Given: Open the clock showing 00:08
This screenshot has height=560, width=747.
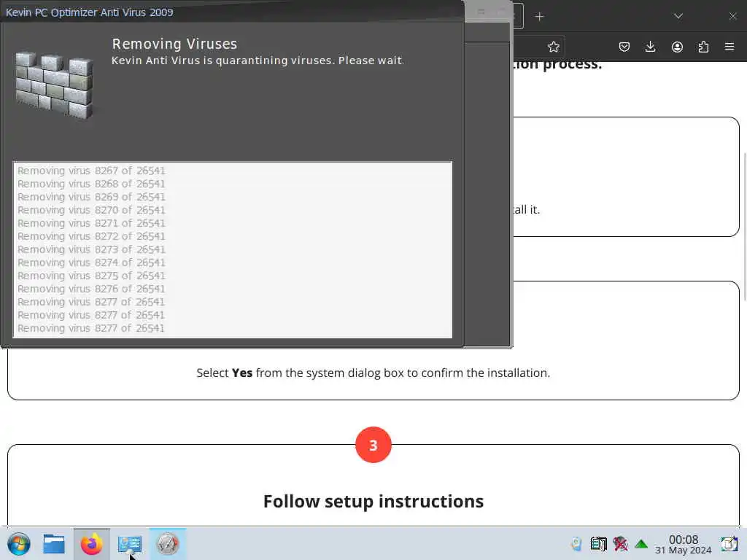Looking at the screenshot, I should tap(683, 544).
